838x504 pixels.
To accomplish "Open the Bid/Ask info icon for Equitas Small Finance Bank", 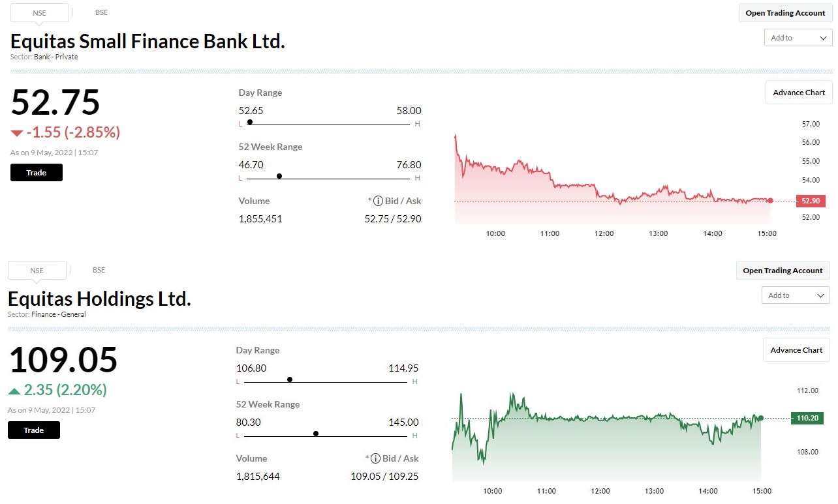I will (x=379, y=201).
